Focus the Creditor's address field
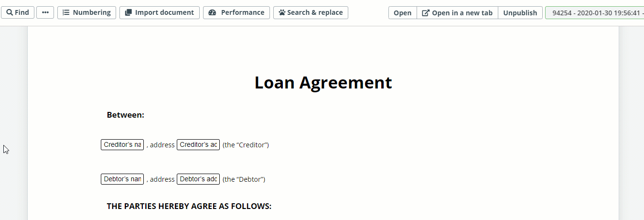Image resolution: width=644 pixels, height=220 pixels. [x=198, y=144]
